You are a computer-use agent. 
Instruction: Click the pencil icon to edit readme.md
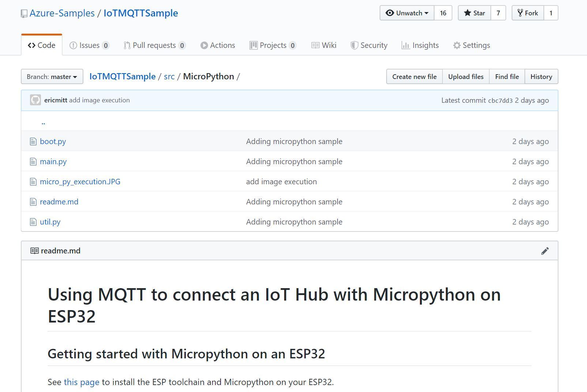(545, 251)
